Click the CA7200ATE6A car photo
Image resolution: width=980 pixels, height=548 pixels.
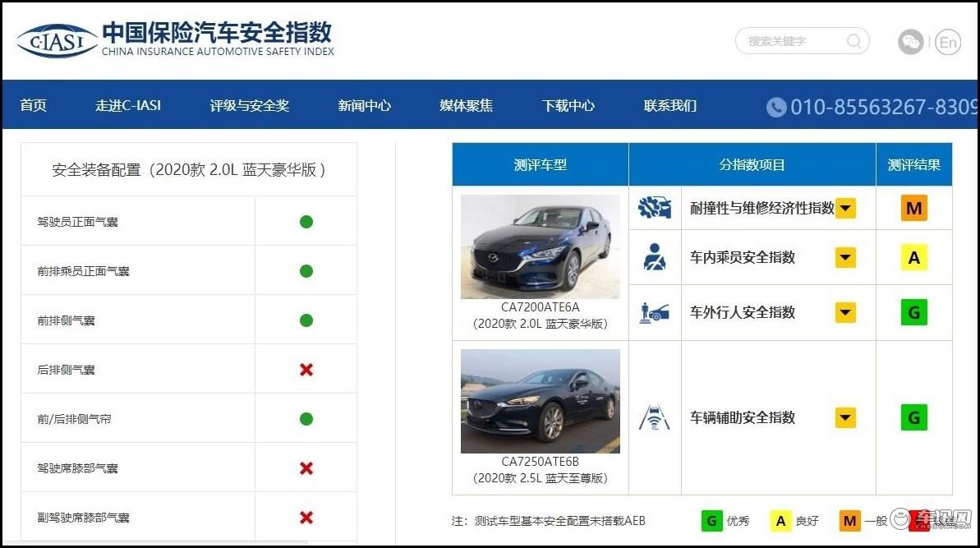(541, 246)
